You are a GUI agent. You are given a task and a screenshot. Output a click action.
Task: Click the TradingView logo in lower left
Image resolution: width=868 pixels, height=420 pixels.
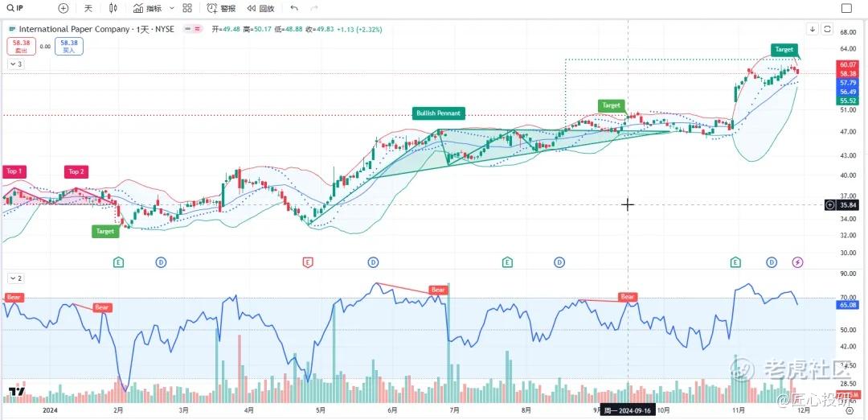[x=17, y=392]
